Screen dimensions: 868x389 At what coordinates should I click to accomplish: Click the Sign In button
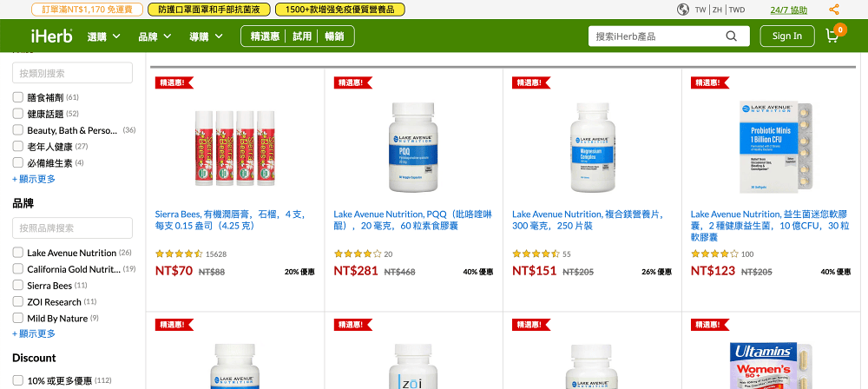786,36
